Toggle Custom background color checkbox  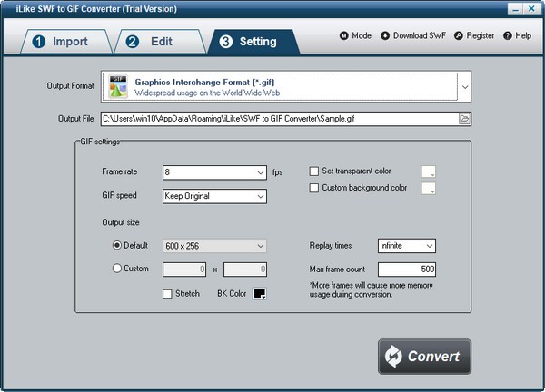(314, 188)
